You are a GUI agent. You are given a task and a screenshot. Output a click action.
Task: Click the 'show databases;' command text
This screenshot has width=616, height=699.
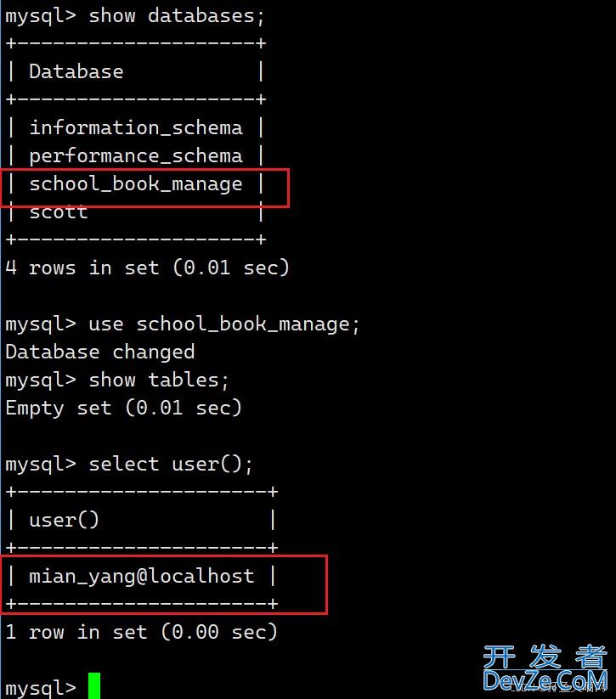point(171,16)
